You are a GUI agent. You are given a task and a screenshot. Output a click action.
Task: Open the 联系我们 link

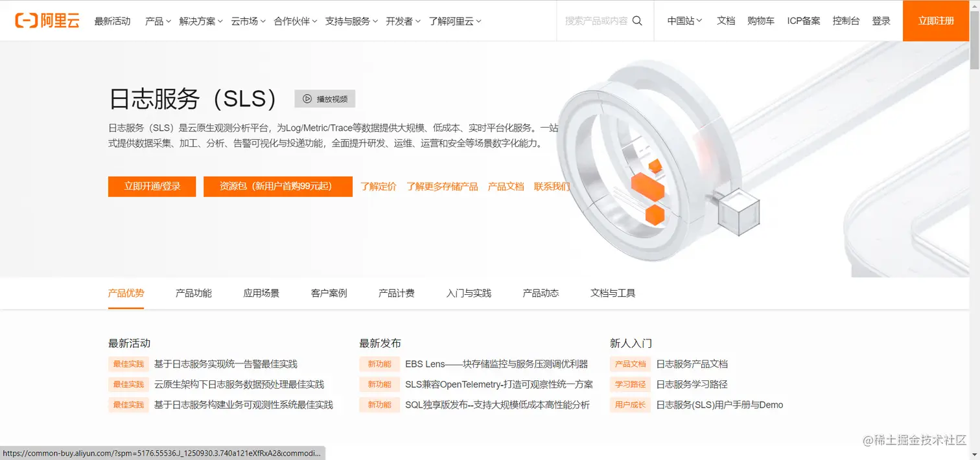552,187
